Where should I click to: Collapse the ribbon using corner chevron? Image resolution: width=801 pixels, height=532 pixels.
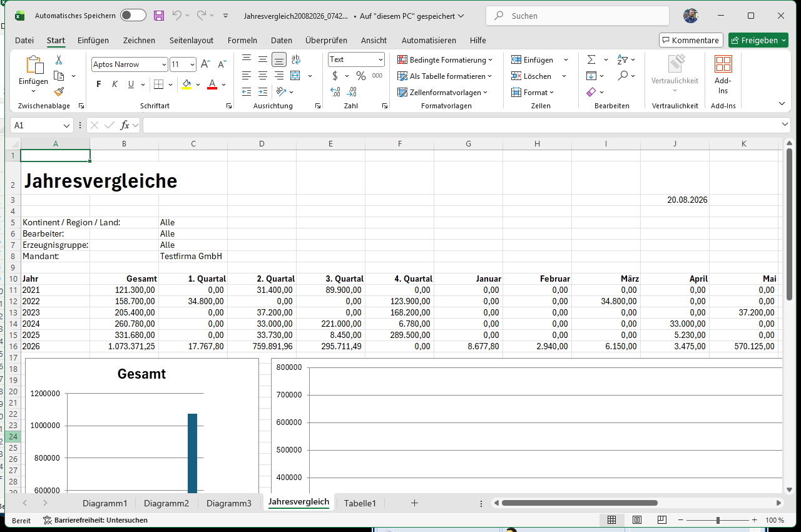(782, 103)
